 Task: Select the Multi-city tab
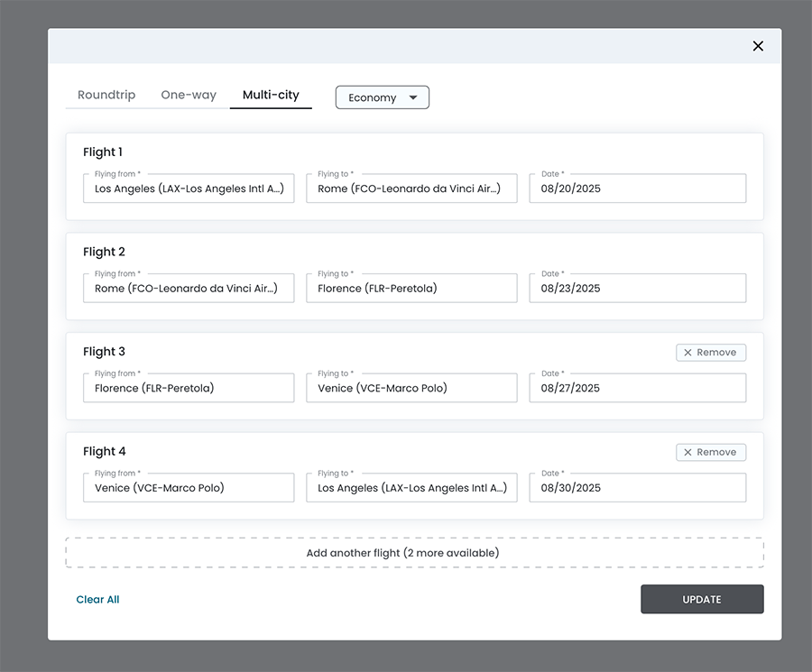click(271, 95)
